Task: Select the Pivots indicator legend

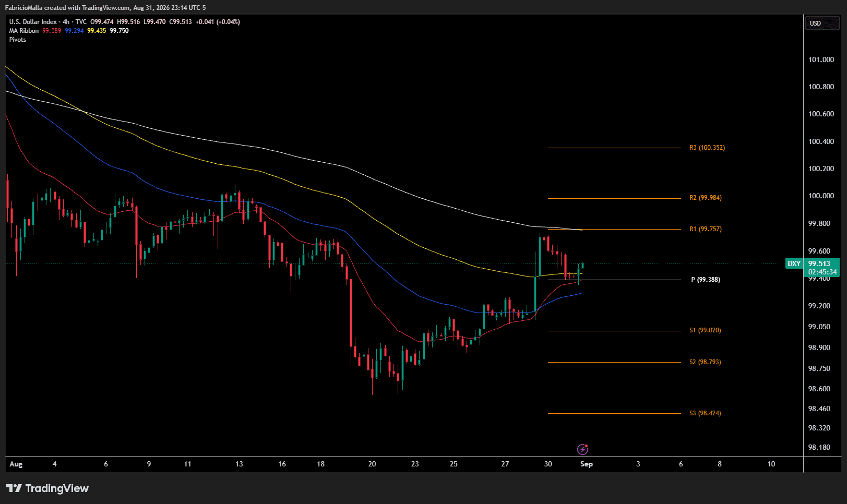Action: pyautogui.click(x=18, y=40)
